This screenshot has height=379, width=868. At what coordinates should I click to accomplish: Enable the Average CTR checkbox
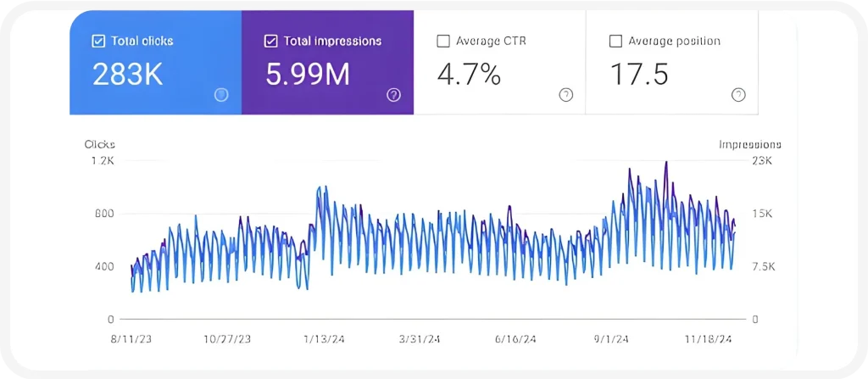442,41
